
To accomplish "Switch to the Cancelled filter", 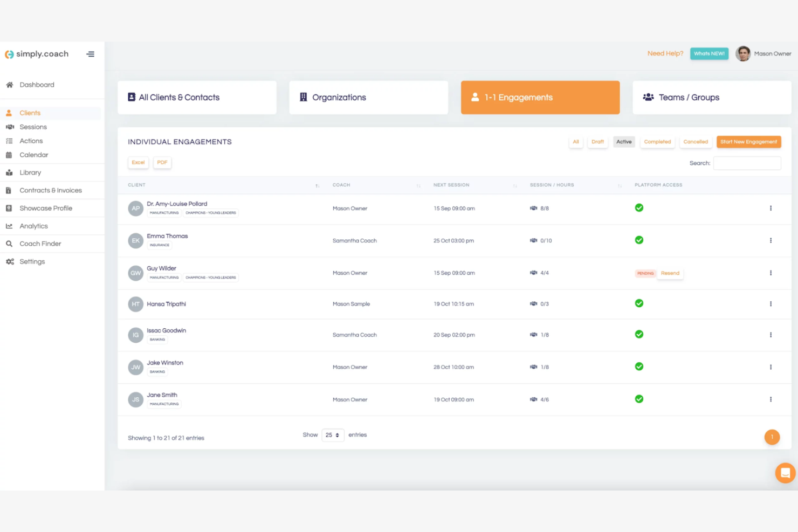I will tap(695, 141).
